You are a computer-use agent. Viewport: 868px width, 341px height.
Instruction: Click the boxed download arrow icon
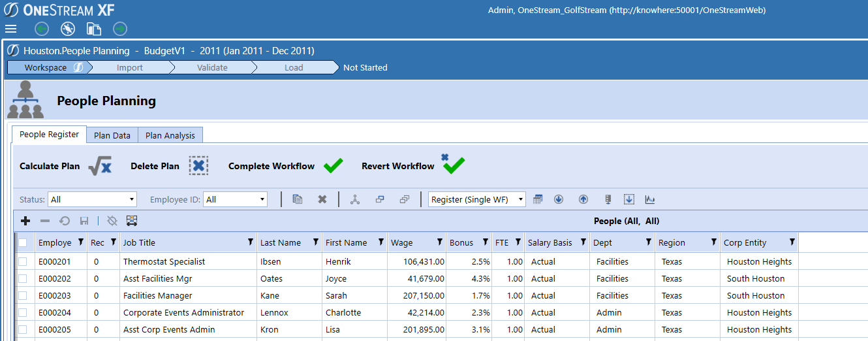point(629,199)
